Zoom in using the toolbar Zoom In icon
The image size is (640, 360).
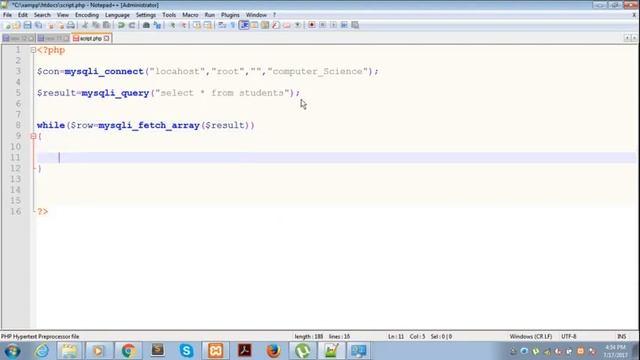(x=172, y=25)
